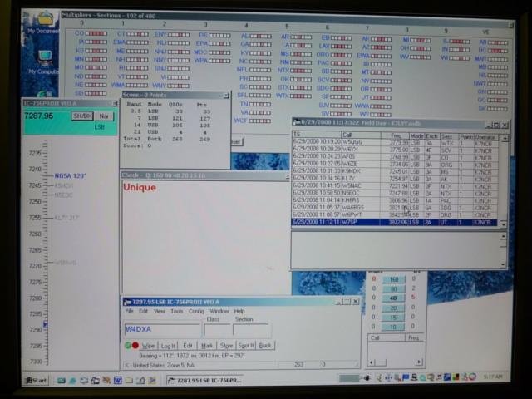Click the callsign input field containing W4DXA
This screenshot has height=399, width=532.
point(160,330)
